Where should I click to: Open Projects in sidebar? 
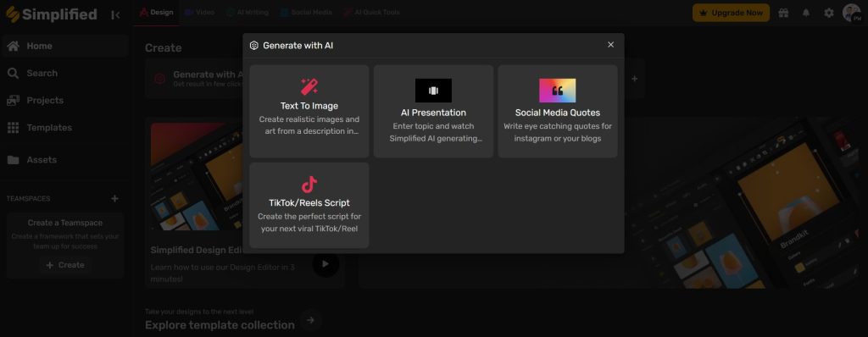point(65,100)
